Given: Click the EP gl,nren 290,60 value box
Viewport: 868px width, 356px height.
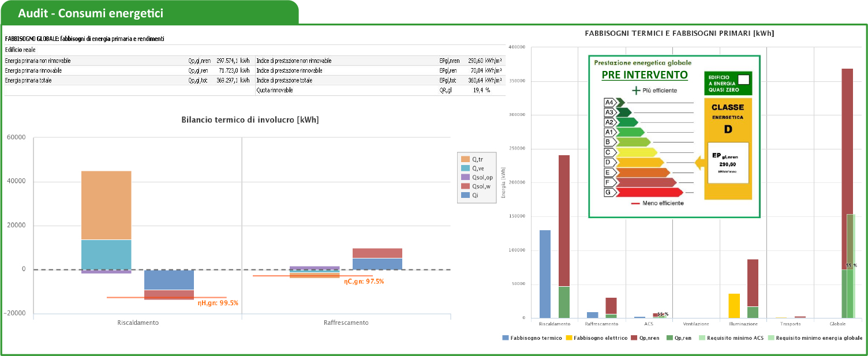Looking at the screenshot, I should 728,163.
